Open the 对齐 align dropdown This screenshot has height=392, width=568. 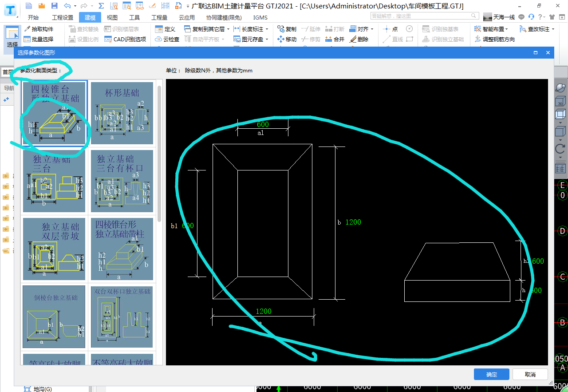372,29
